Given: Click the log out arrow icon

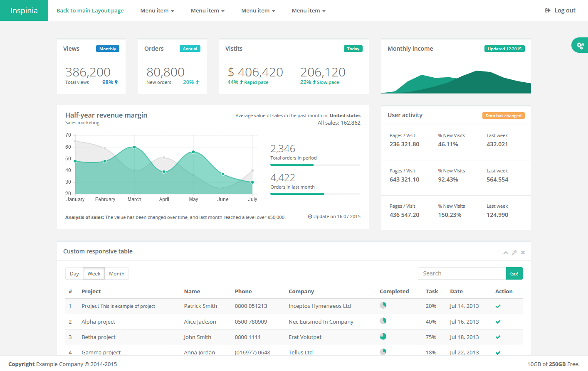Looking at the screenshot, I should (547, 10).
